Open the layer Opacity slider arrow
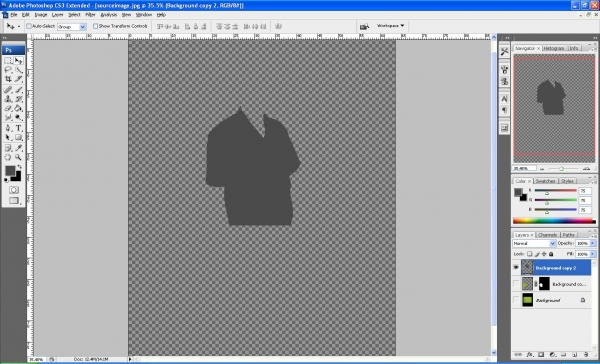Image resolution: width=600 pixels, height=364 pixels. click(x=593, y=243)
